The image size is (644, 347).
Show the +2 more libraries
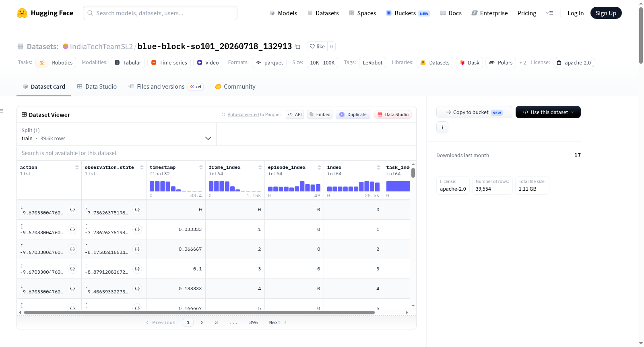[523, 63]
